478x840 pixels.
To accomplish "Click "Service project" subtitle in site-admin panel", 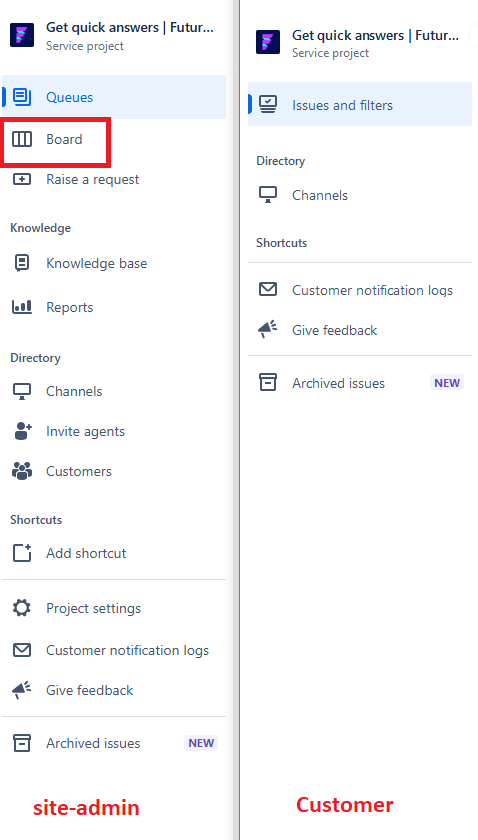I will tap(85, 46).
